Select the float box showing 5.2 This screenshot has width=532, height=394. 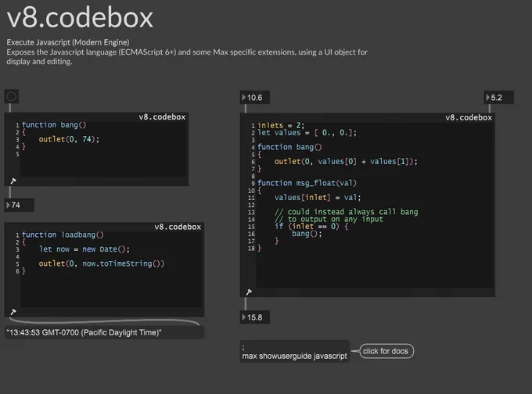(x=498, y=98)
